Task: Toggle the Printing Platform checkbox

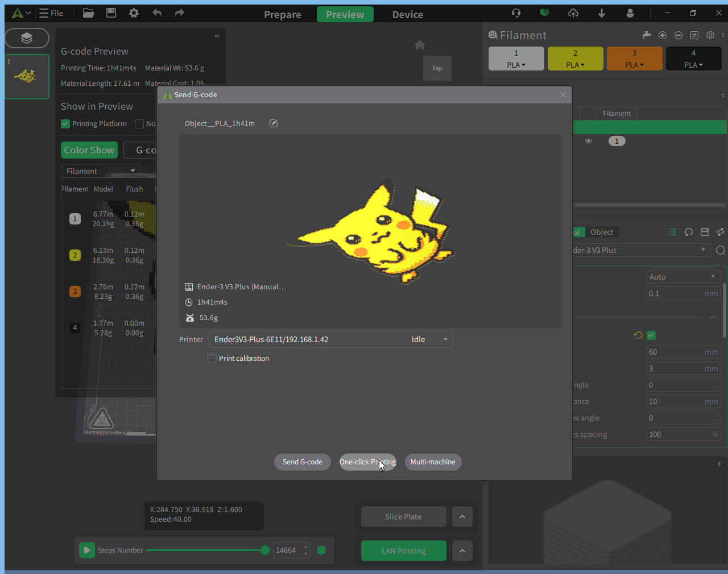Action: point(65,124)
